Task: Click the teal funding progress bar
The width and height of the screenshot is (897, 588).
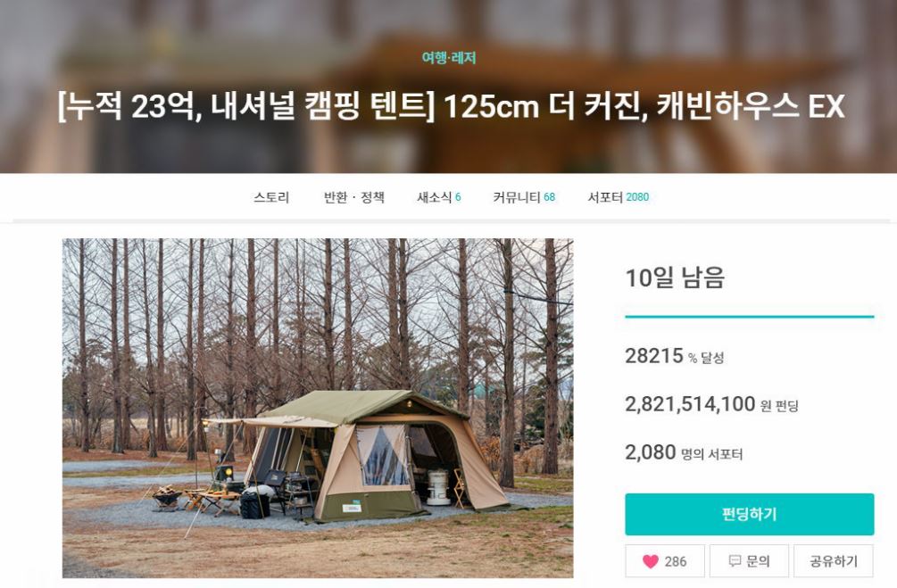Action: (750, 316)
